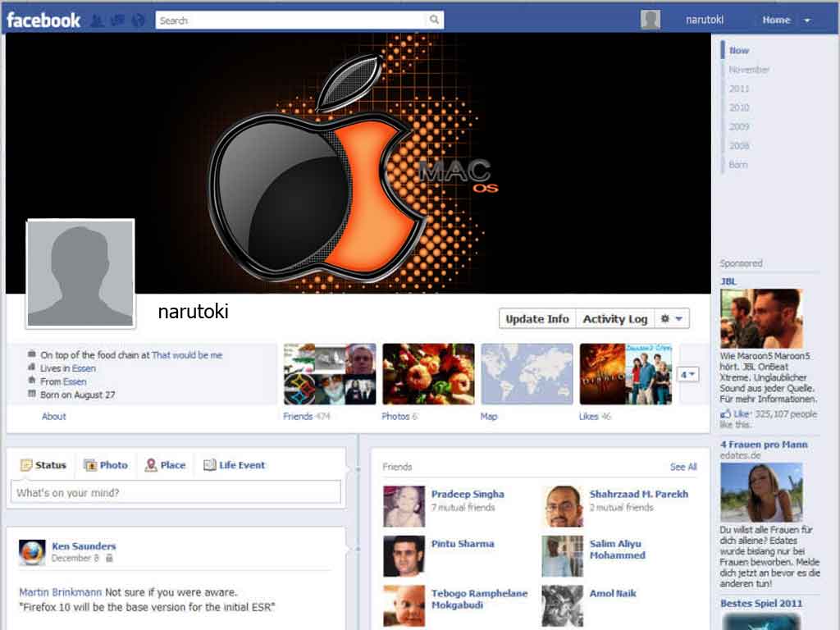Jump to 2010 on timeline
The height and width of the screenshot is (630, 840).
(739, 107)
